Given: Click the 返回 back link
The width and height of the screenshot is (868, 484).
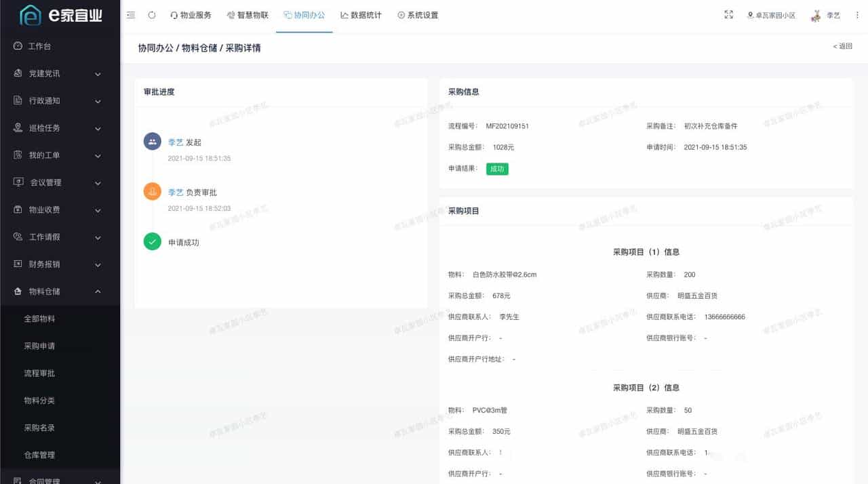Looking at the screenshot, I should (x=841, y=46).
